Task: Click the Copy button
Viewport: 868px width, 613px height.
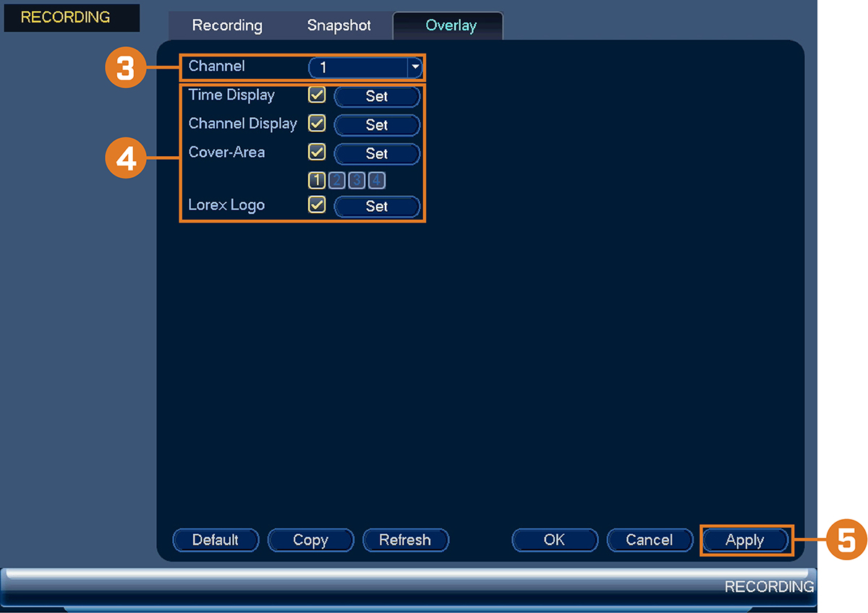Action: (310, 540)
